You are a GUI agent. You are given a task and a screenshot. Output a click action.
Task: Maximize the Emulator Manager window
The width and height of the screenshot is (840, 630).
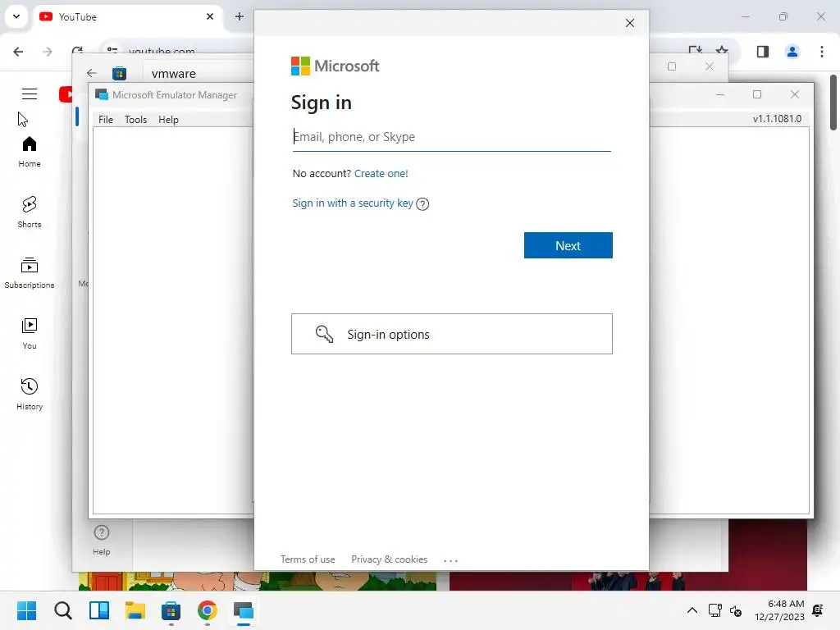[x=757, y=95]
